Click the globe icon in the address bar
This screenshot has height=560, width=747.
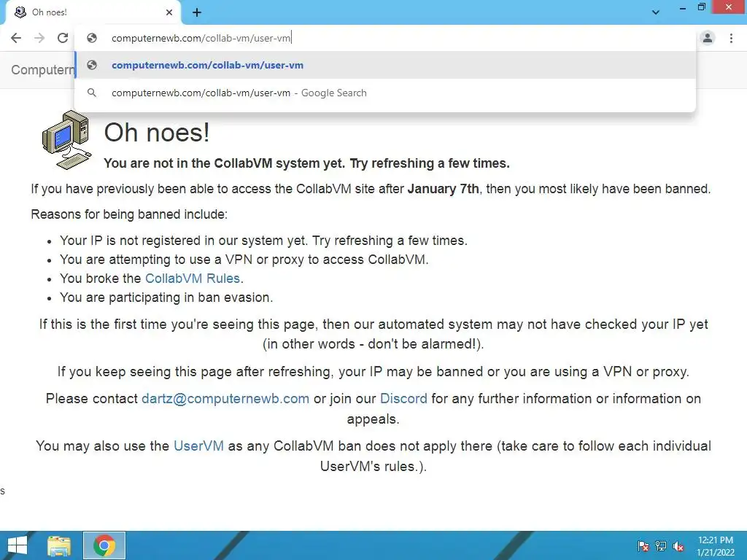click(92, 38)
